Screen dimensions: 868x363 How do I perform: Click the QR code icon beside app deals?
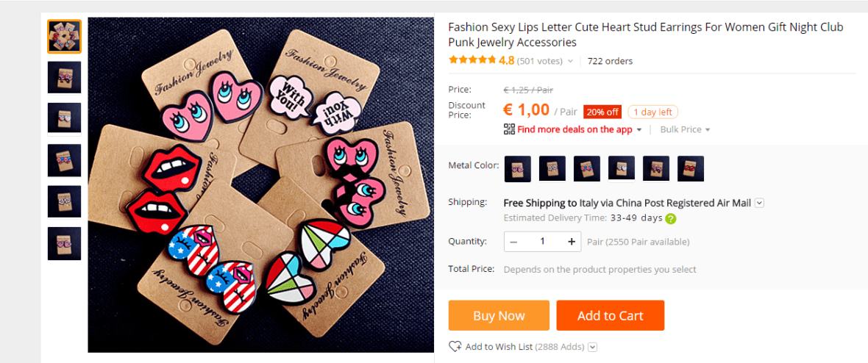509,129
